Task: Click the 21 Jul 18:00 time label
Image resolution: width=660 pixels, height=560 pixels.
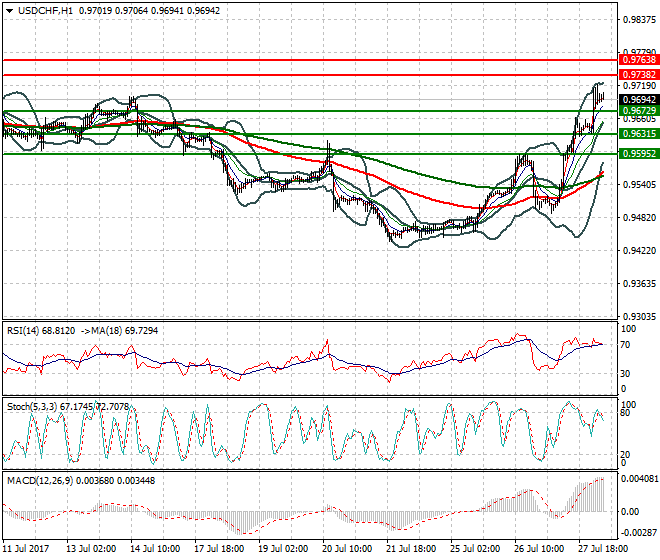Action: tap(411, 549)
